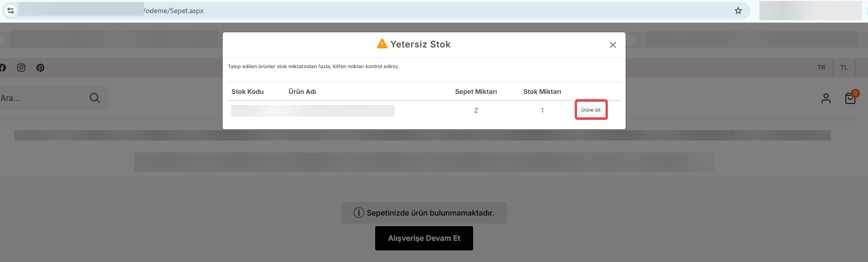
Task: Click the Stok Kodu column header
Action: coord(247,92)
